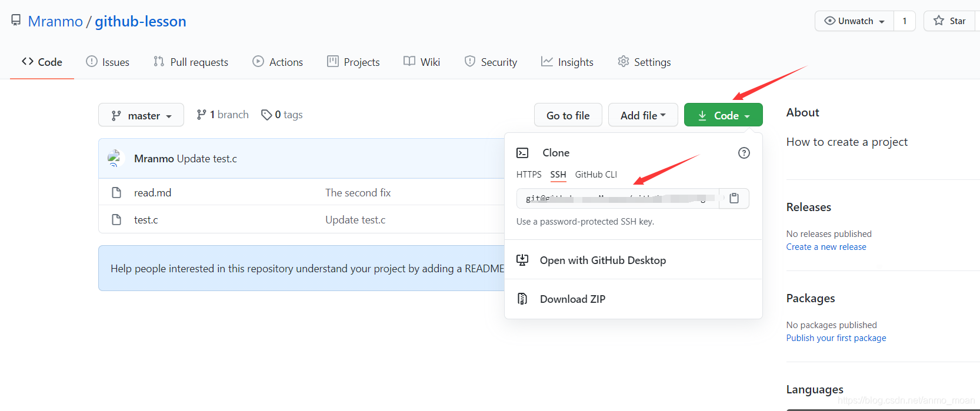Image resolution: width=980 pixels, height=411 pixels.
Task: Click the Update test.c message in test.c row
Action: (x=355, y=220)
